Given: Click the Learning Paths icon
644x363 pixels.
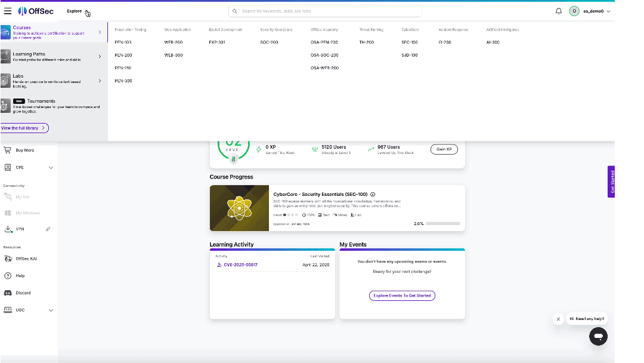Looking at the screenshot, I should [5, 56].
